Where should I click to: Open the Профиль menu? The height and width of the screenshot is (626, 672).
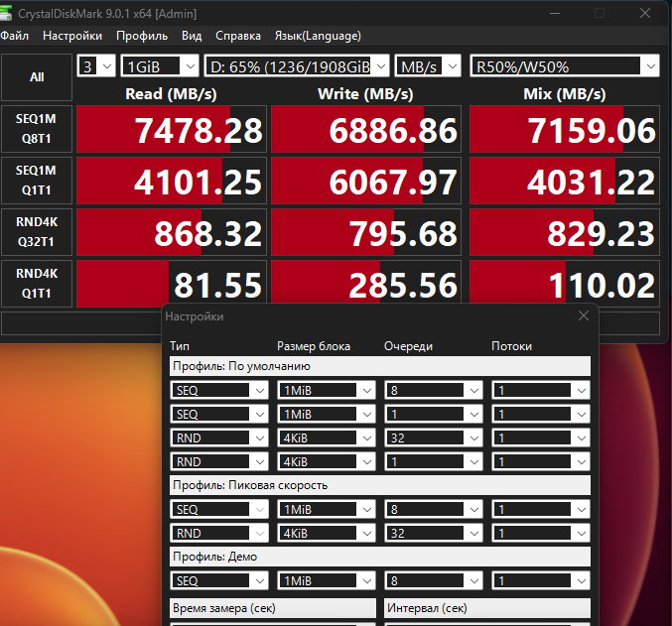click(x=142, y=36)
